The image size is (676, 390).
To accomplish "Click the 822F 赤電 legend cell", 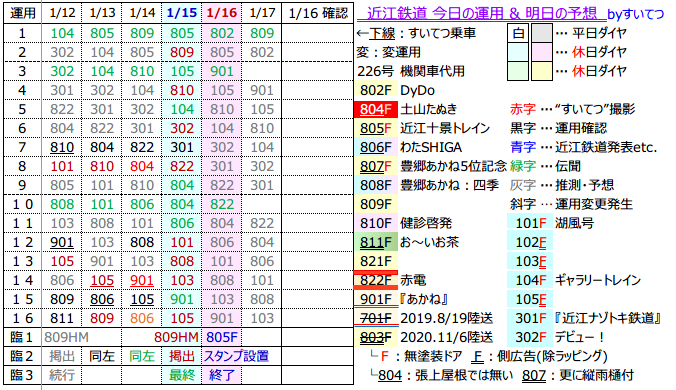I will pos(376,280).
